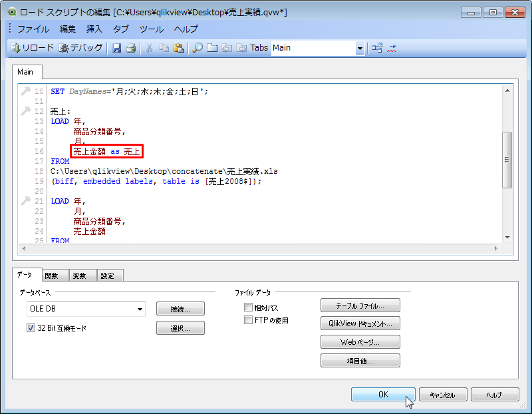Click the Paste clipboard icon
The height and width of the screenshot is (414, 532).
click(178, 48)
